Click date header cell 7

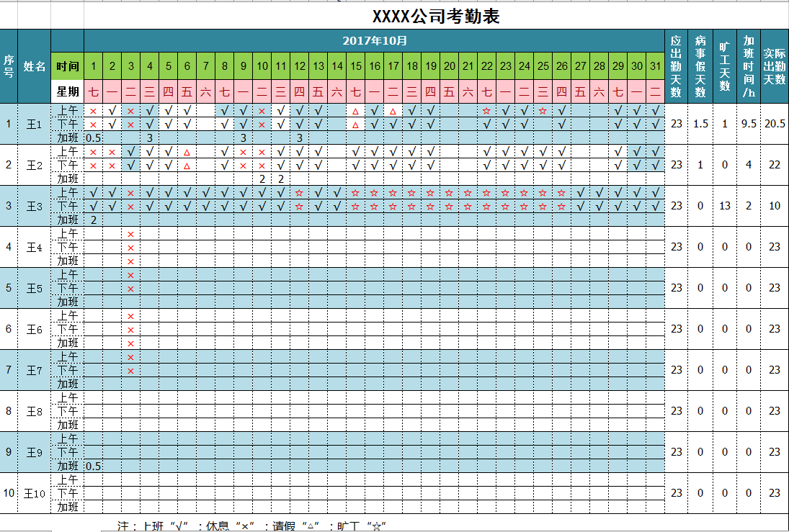point(206,66)
